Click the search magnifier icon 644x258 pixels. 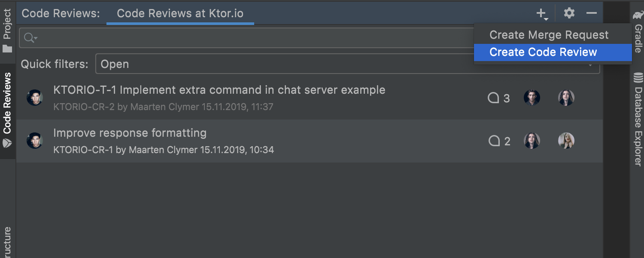(29, 38)
